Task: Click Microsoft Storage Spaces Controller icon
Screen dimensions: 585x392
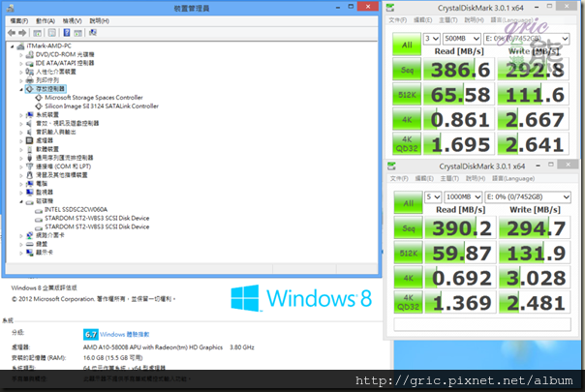Action: [x=39, y=98]
